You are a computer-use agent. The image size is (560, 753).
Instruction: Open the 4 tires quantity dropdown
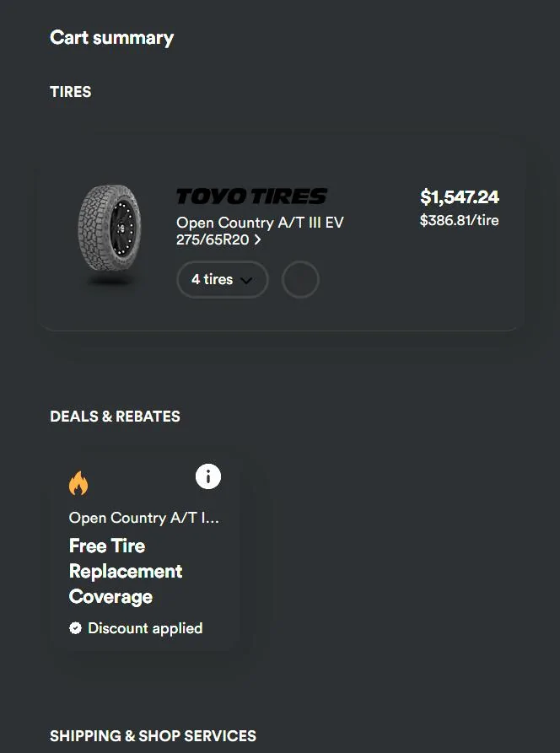pyautogui.click(x=222, y=280)
